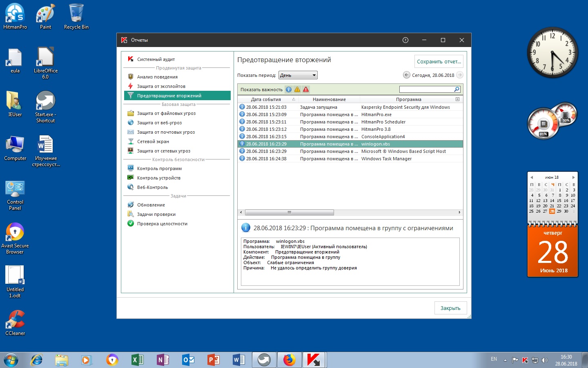Viewport: 588px width, 368px height.
Task: Expand the column chooser in table header
Action: [x=457, y=99]
